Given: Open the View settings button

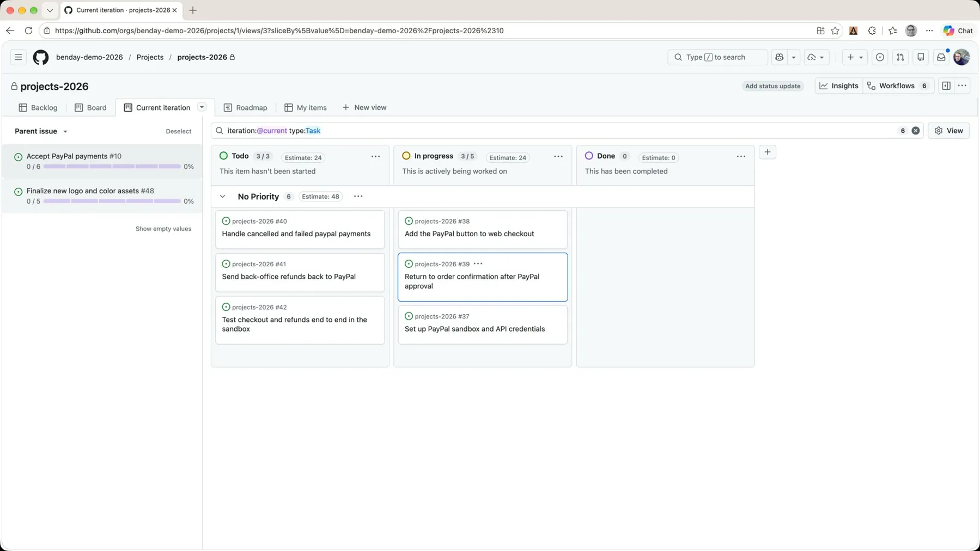Looking at the screenshot, I should [x=948, y=131].
